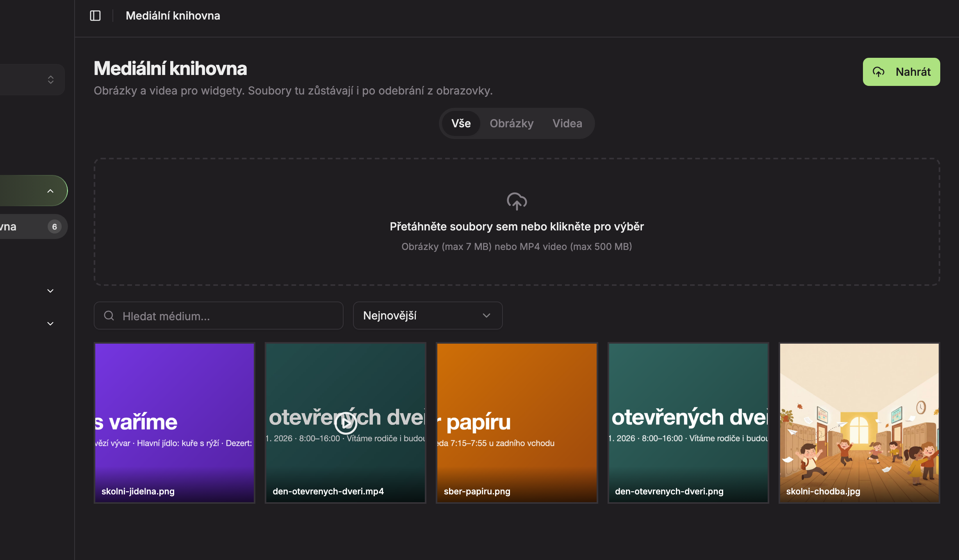Click the sidebar badge showing 6
The image size is (959, 560).
[55, 226]
